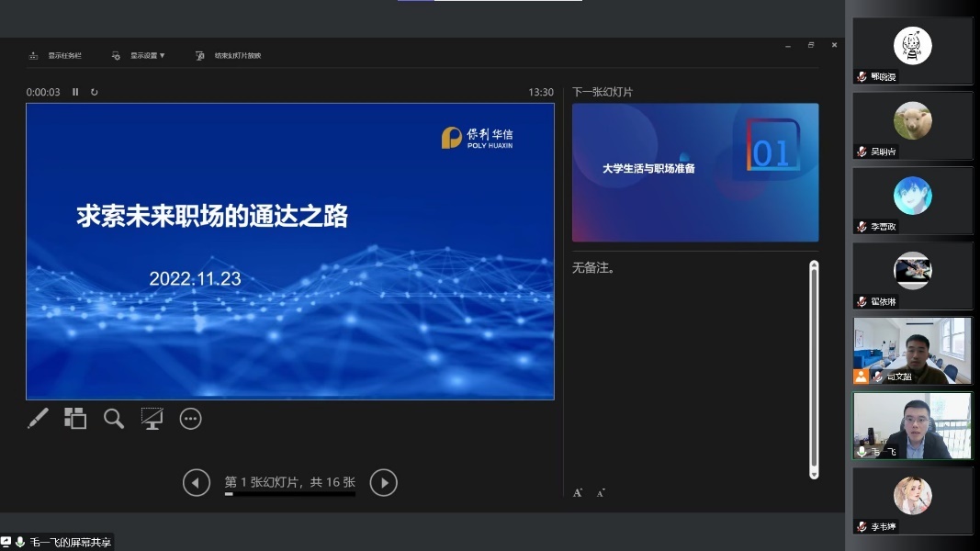
Task: Open the see all slides grid view
Action: (75, 419)
